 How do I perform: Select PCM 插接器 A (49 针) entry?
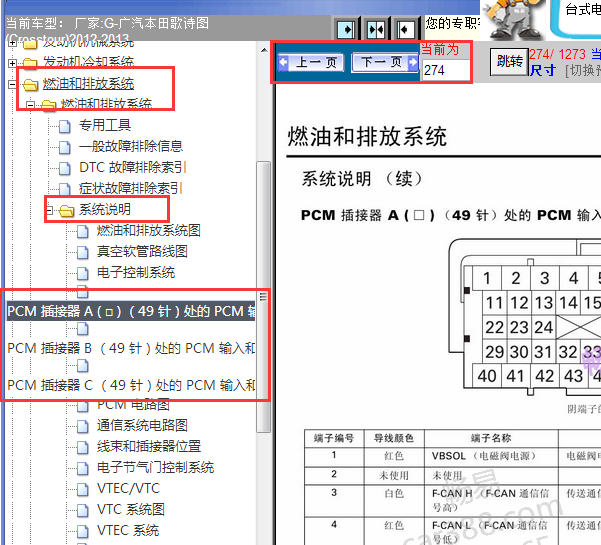click(131, 311)
